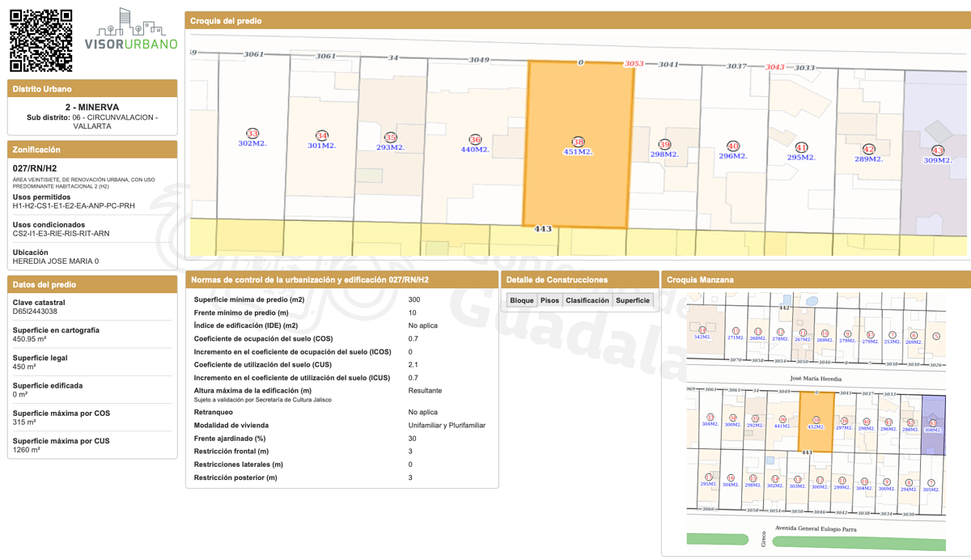Click the Avenida General Eulogio Parra label

(816, 528)
